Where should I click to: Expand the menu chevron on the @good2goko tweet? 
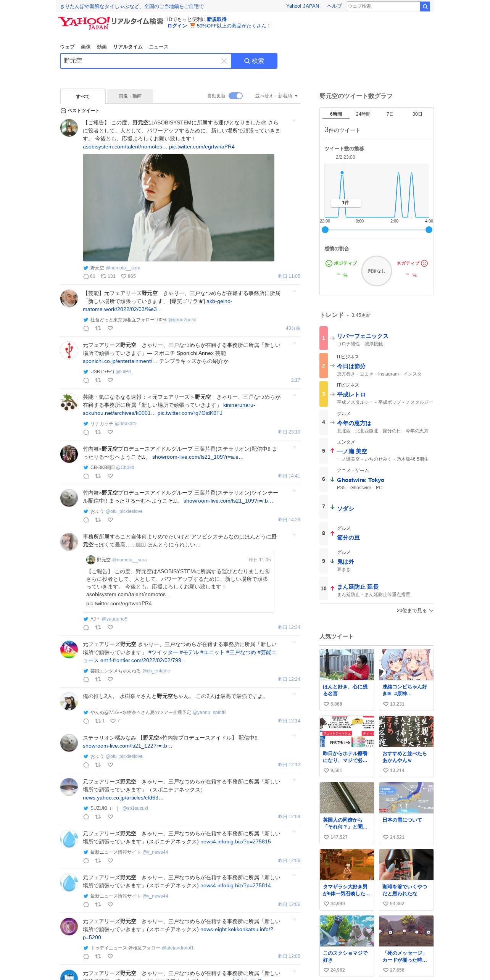(x=294, y=291)
